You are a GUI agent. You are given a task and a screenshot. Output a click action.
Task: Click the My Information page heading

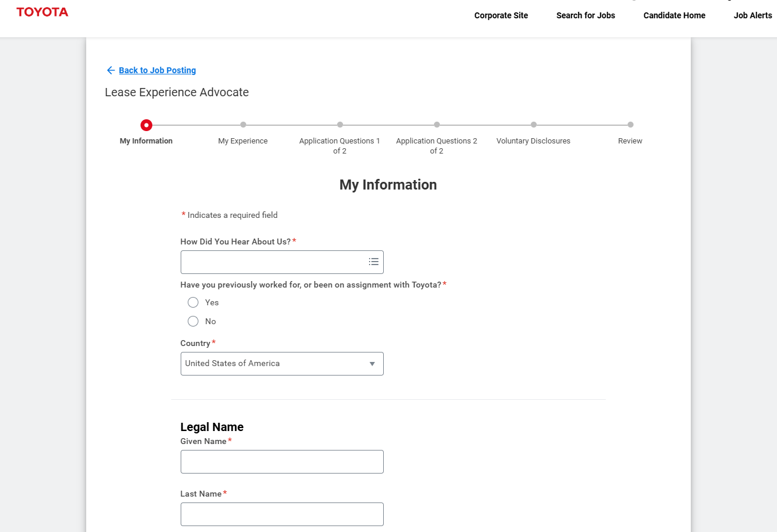(389, 185)
